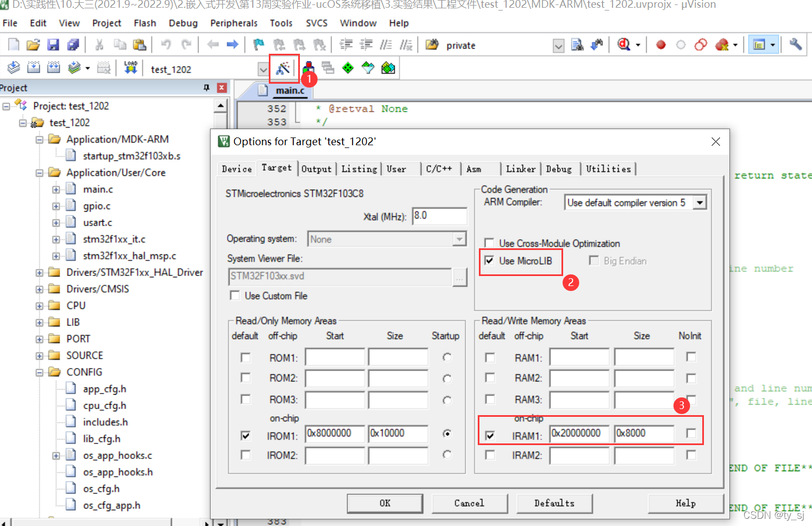Save current file with floppy icon
812x526 pixels.
click(53, 45)
